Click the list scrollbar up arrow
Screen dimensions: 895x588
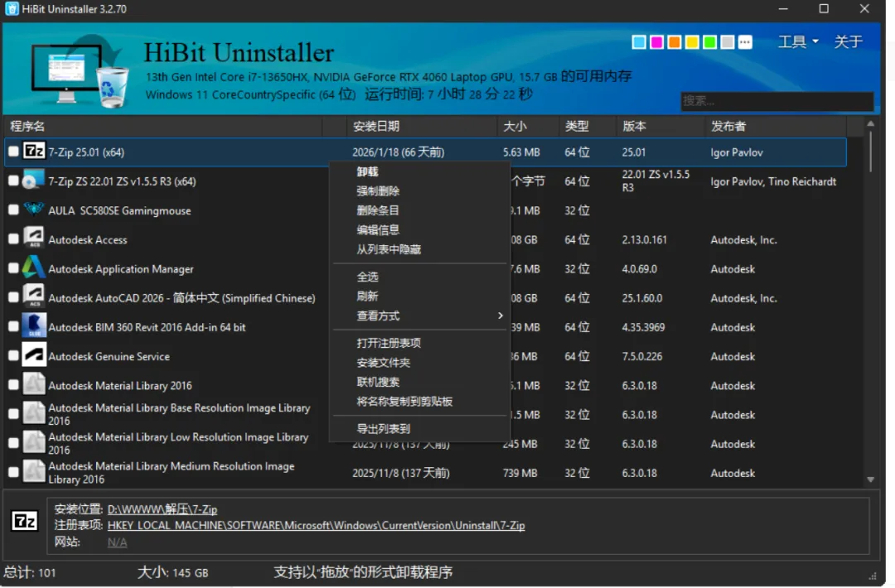pyautogui.click(x=870, y=123)
